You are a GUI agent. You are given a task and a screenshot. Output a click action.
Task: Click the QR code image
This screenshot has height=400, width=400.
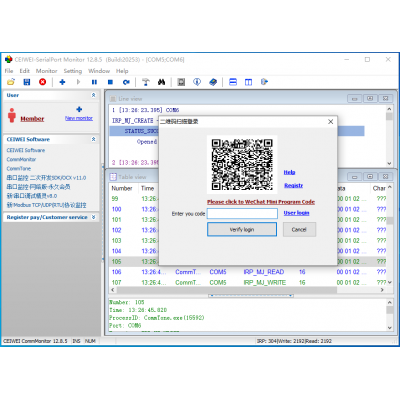pyautogui.click(x=242, y=164)
